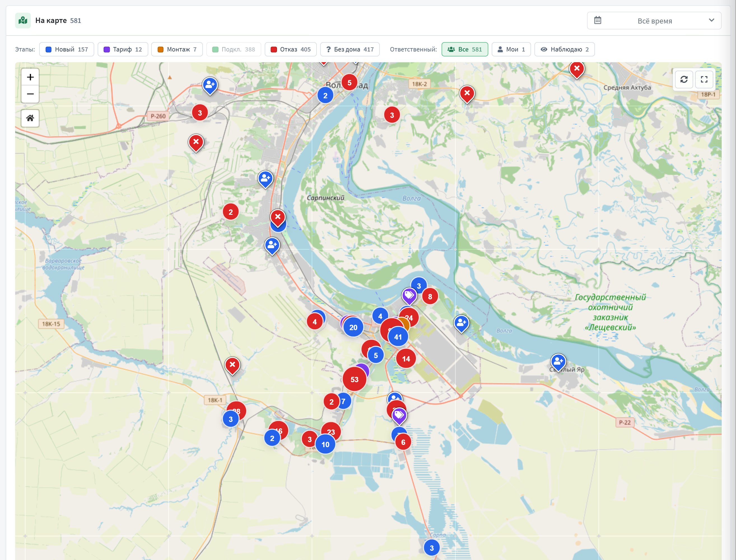
Task: Open the blue cluster marker 7
Action: (x=344, y=401)
